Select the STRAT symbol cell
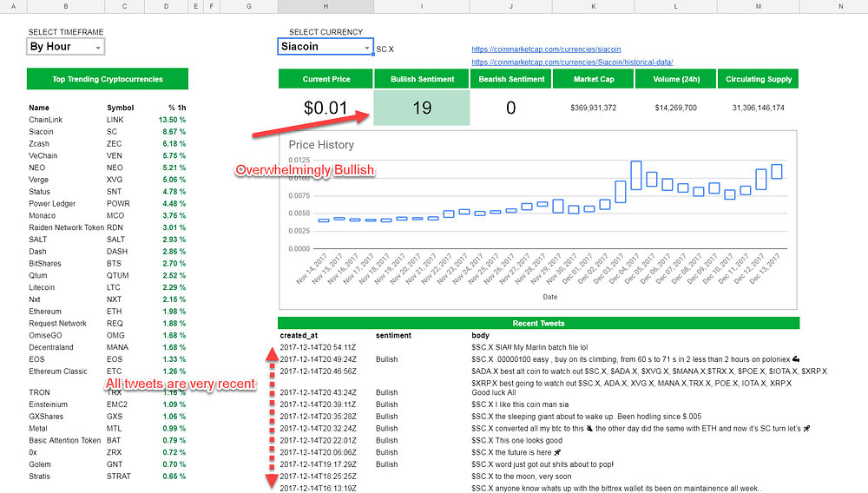The width and height of the screenshot is (868, 493). (x=118, y=477)
